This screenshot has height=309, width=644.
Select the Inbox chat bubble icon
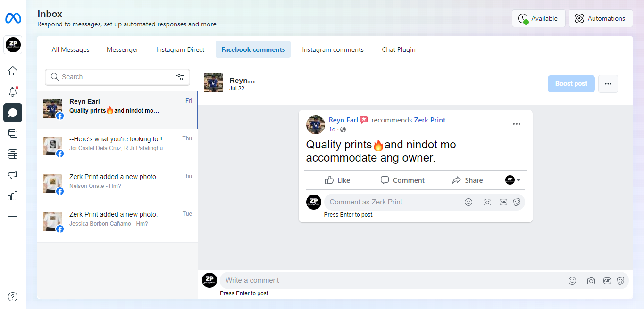(x=13, y=113)
